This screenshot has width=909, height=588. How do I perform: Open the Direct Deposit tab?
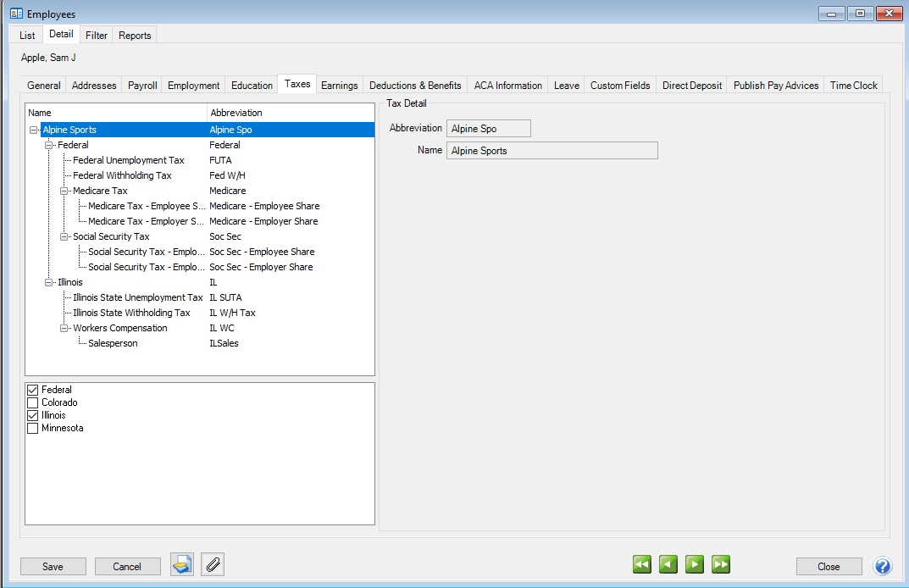coord(692,85)
